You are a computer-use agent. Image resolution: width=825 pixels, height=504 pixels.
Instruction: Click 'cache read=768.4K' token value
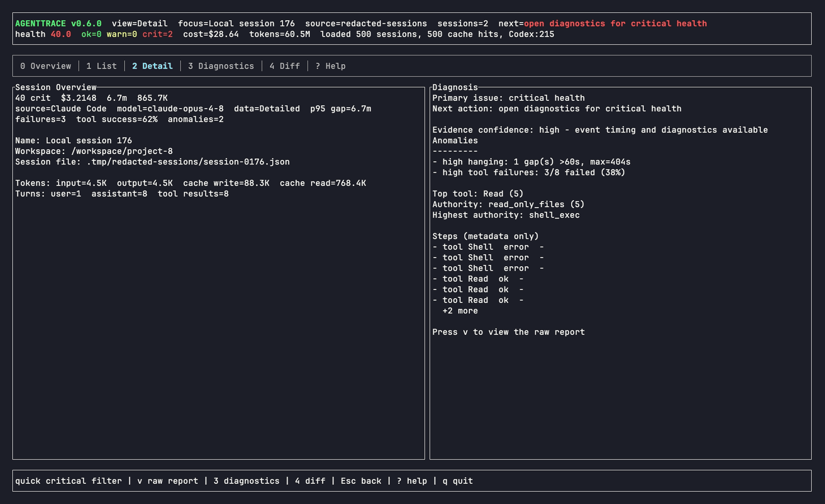[323, 183]
